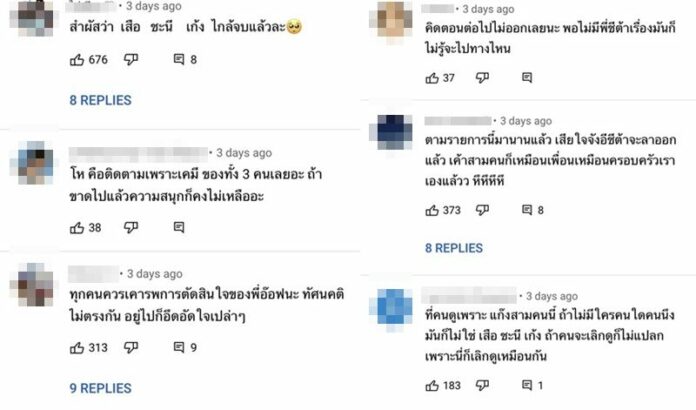The height and width of the screenshot is (410, 696).
Task: Like the comment with 676 likes
Action: tap(77, 59)
